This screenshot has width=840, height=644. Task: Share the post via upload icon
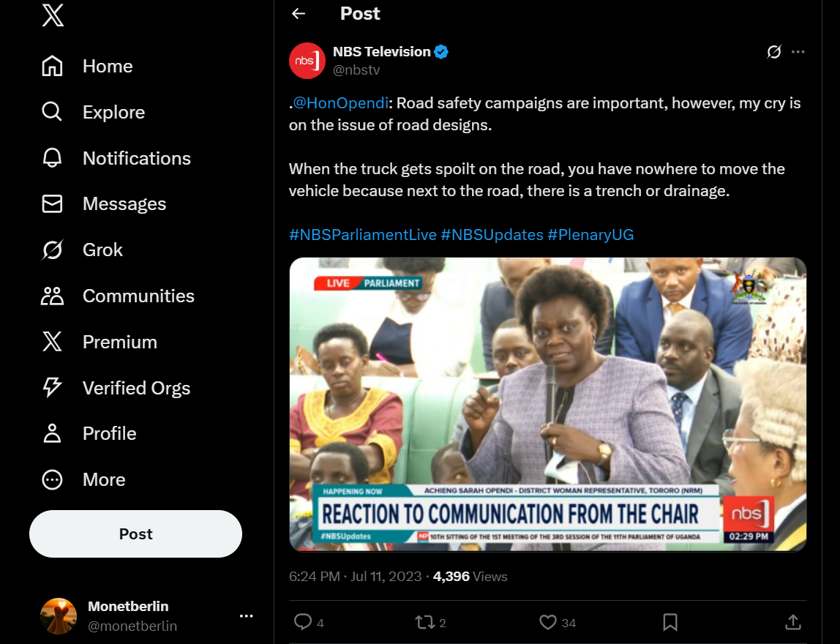(792, 622)
